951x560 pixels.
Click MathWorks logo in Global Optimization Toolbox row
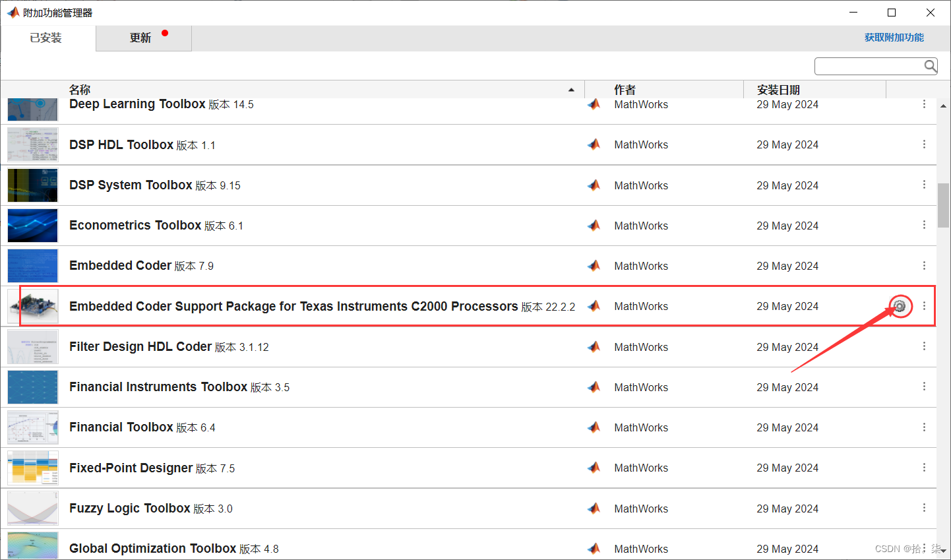[594, 549]
